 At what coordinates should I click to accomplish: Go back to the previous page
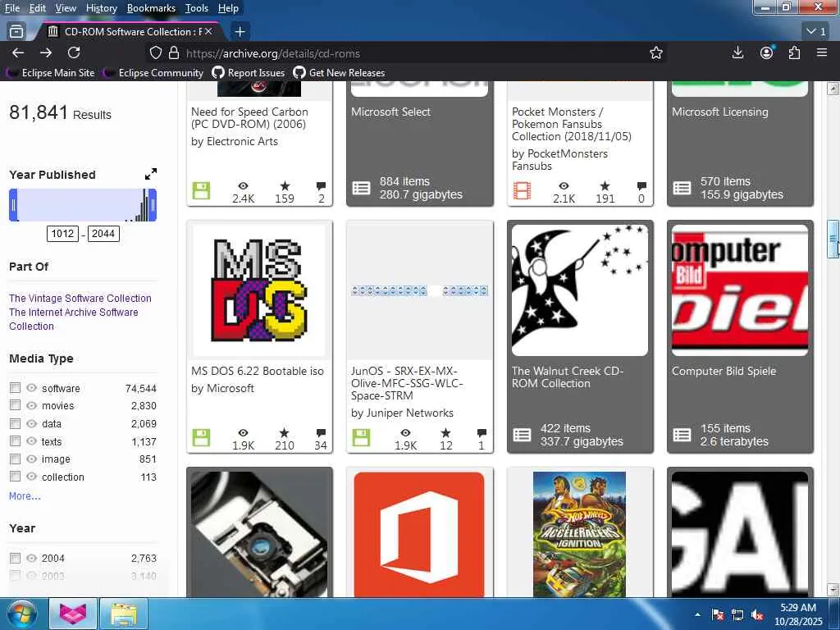point(18,52)
